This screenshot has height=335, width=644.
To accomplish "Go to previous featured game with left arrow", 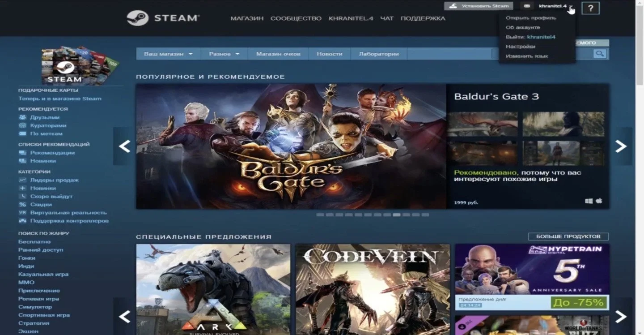I will [x=124, y=146].
